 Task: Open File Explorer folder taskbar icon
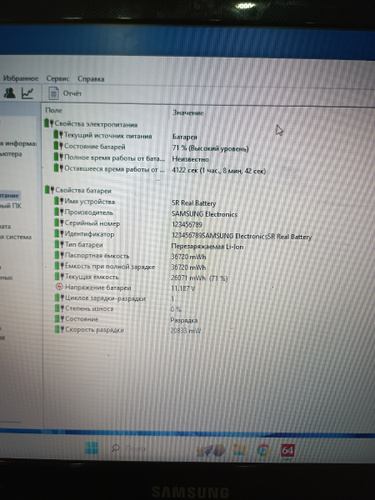[x=240, y=450]
